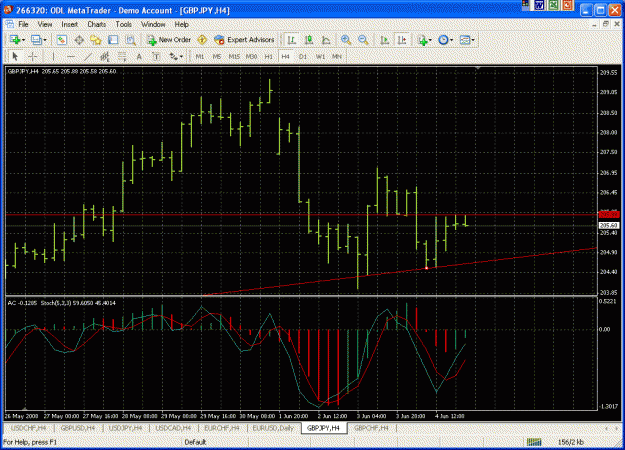Screen dimensions: 625x450
Task: Switch to Candlesticks chart mode
Action: point(309,40)
